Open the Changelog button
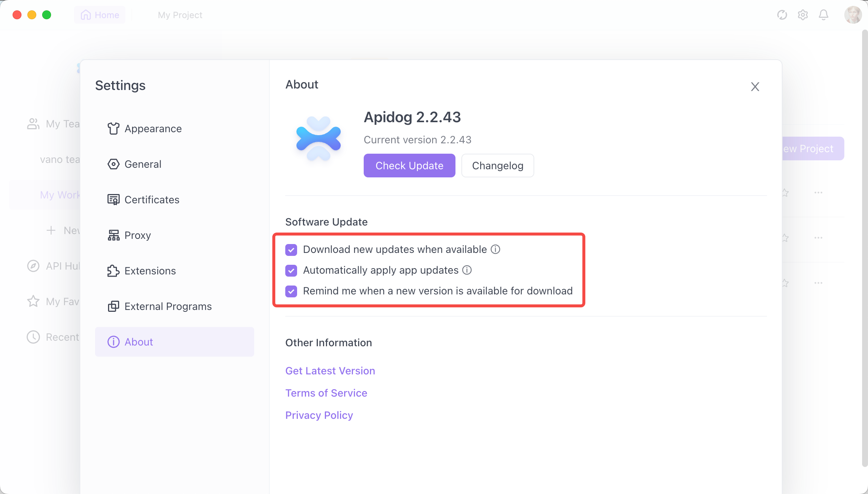The width and height of the screenshot is (868, 494). point(497,166)
